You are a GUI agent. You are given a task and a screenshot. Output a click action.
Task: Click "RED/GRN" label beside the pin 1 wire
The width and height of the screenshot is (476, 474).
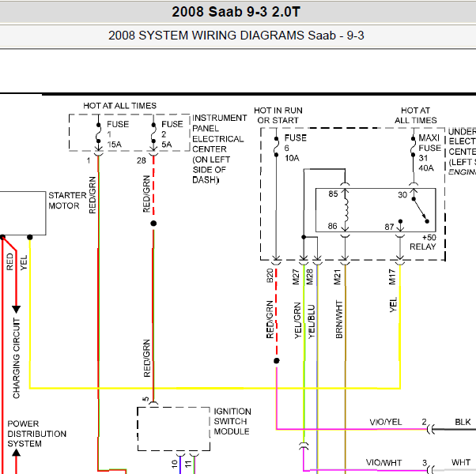93,195
